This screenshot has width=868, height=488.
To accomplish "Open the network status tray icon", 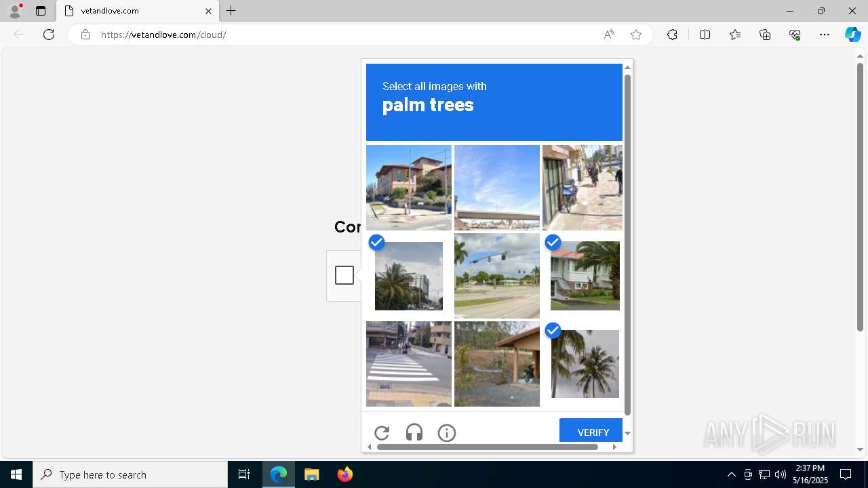I will tap(764, 474).
